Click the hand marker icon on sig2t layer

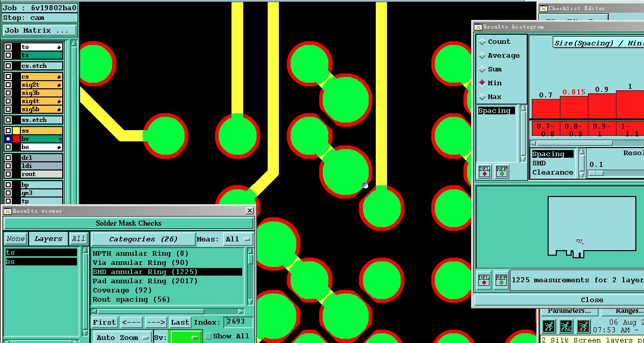pos(60,85)
